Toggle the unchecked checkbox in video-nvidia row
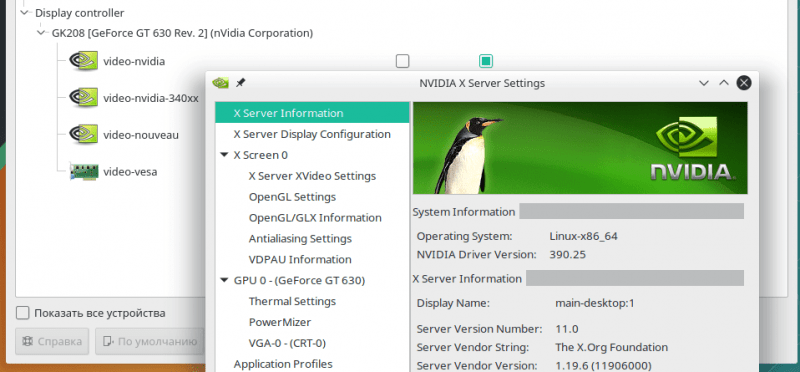800x372 pixels. coord(403,61)
